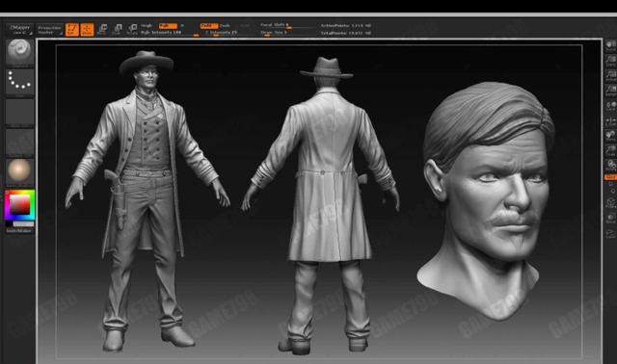Open the Texture selector slot
617x364 pixels.
click(19, 142)
